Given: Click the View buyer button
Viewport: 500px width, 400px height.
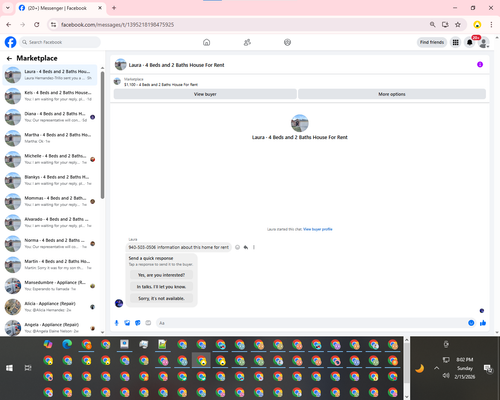Looking at the screenshot, I should [x=205, y=94].
